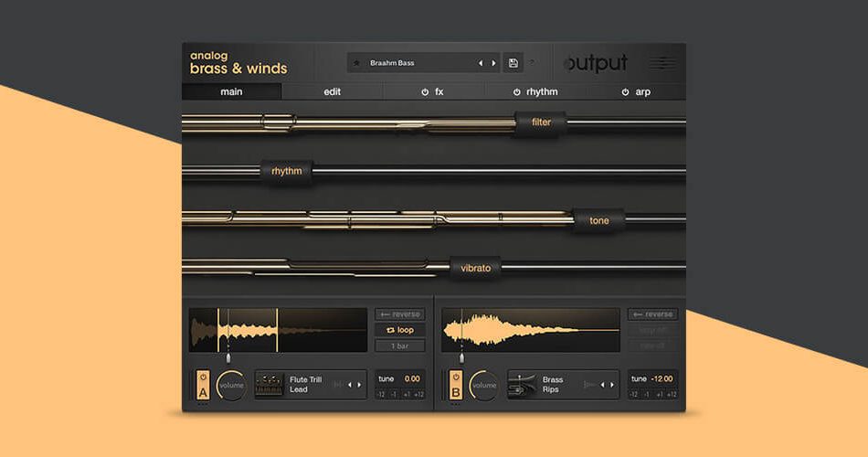Enable the fx power toggle

click(425, 92)
